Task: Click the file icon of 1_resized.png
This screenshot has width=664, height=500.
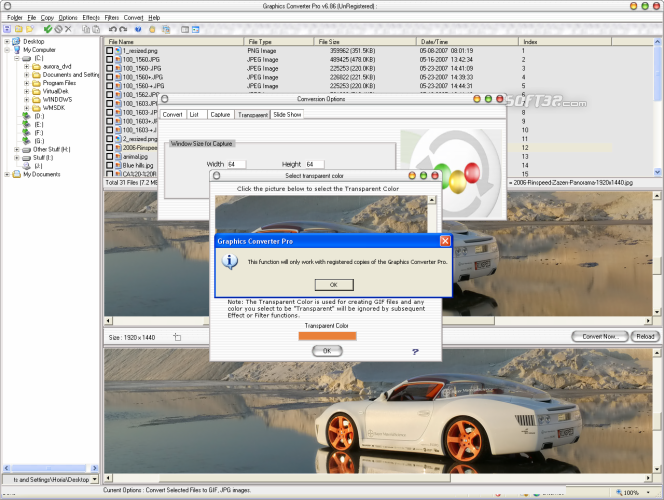Action: coord(119,50)
